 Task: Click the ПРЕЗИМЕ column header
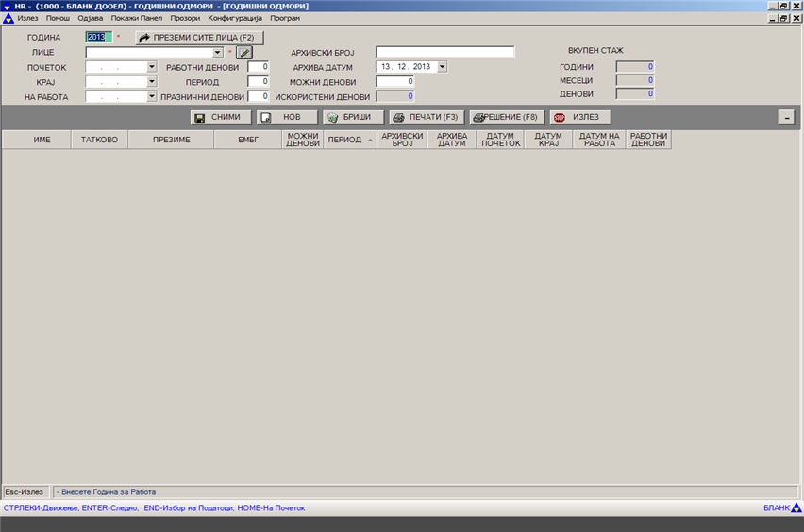coord(172,140)
